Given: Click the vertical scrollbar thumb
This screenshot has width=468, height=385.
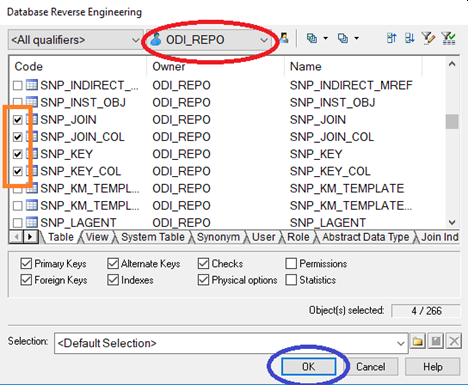Looking at the screenshot, I should pos(452,121).
